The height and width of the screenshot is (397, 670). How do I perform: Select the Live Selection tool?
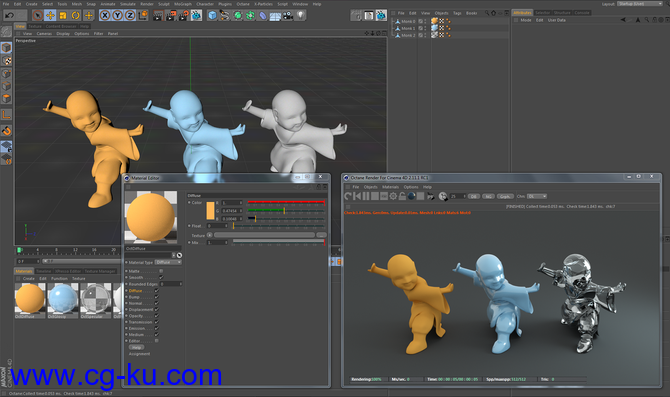point(38,15)
